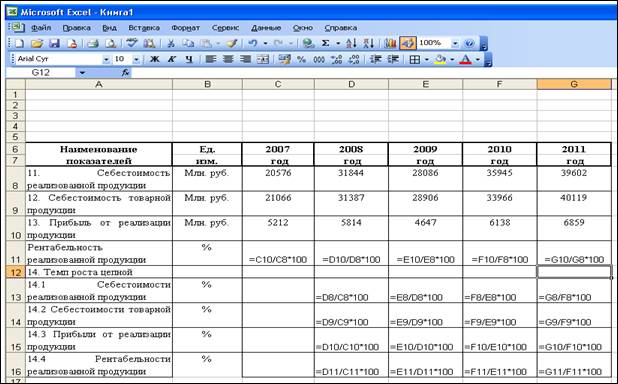Decrease decimal places

pos(354,59)
